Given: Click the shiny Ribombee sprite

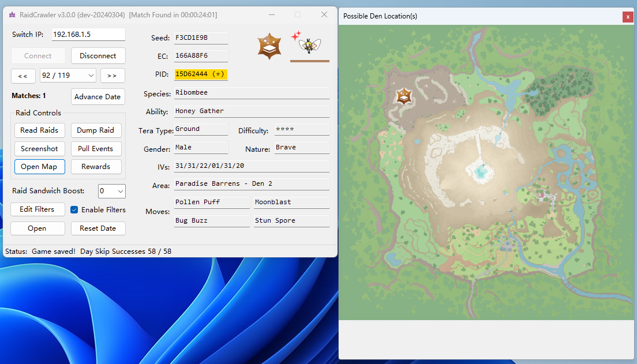Looking at the screenshot, I should coord(310,44).
